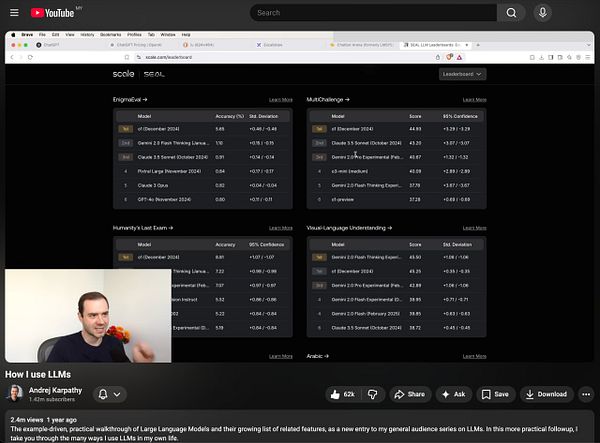Click the bookmark icon beside the scale.com address
The width and height of the screenshot is (600, 443).
click(127, 57)
